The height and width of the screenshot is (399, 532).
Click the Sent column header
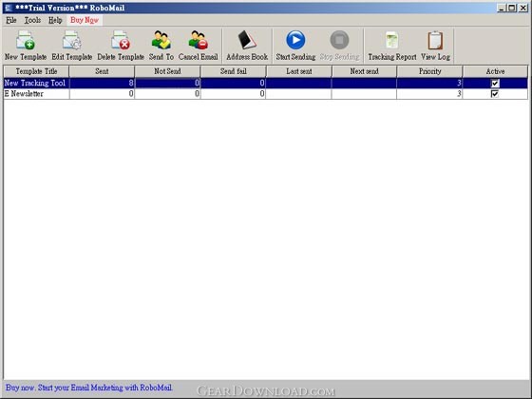coord(102,71)
